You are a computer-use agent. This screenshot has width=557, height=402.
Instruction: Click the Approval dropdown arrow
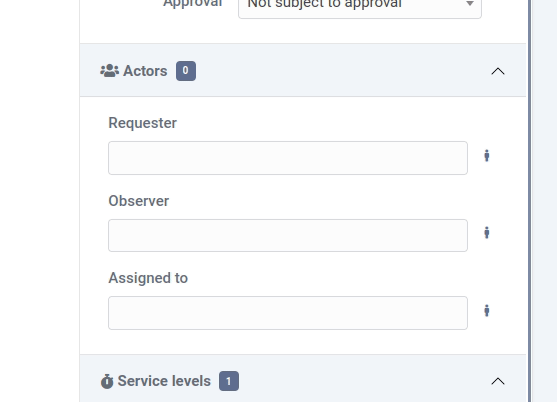tap(470, 4)
